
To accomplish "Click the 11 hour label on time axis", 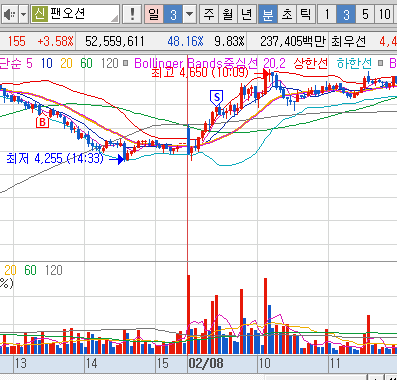I will tap(335, 363).
